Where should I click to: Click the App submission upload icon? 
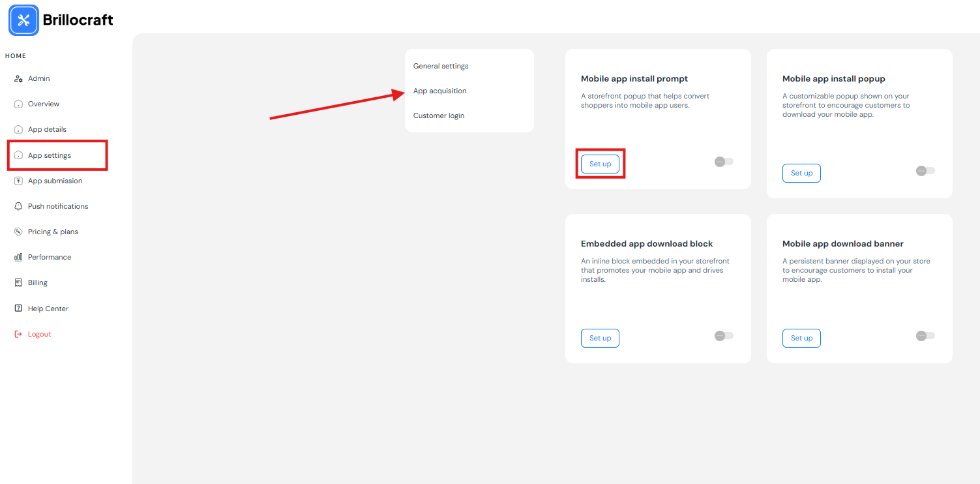click(x=18, y=181)
